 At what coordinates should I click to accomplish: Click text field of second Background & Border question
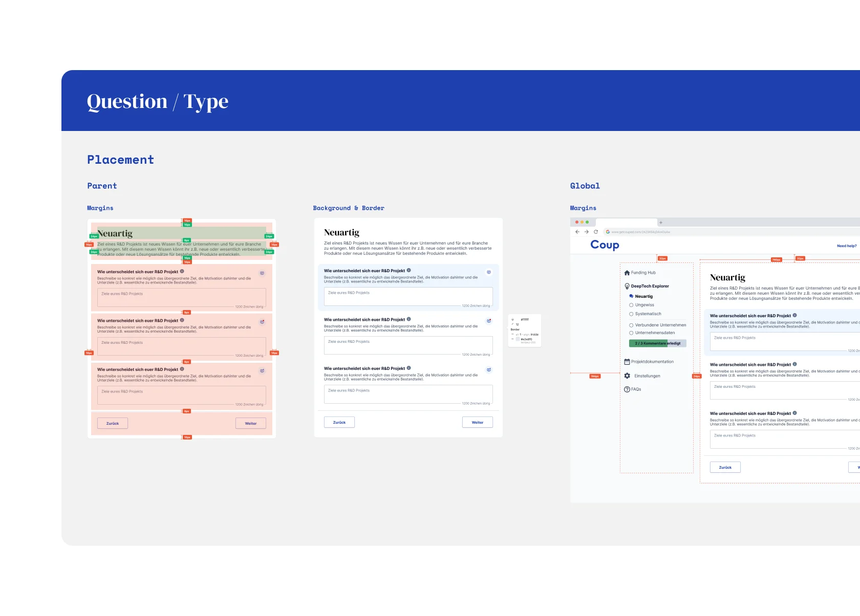point(408,345)
